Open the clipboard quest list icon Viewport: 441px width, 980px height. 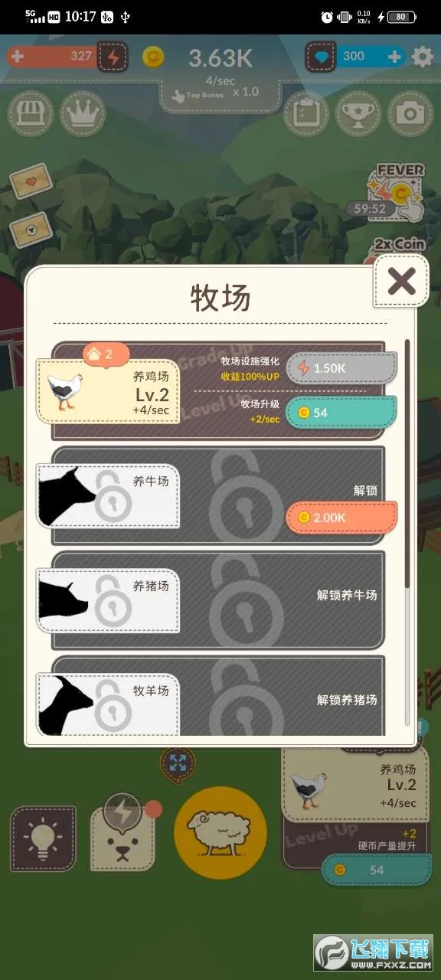point(306,113)
